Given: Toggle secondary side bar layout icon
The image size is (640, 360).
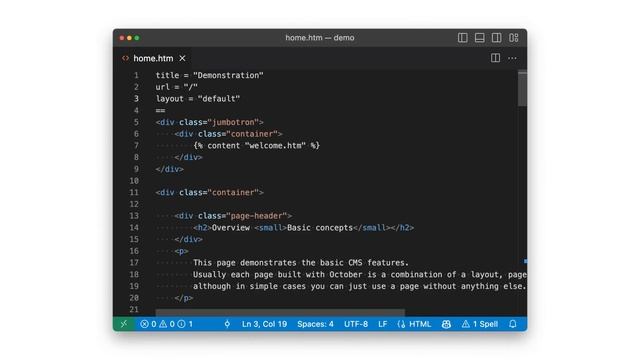Looking at the screenshot, I should 496,38.
